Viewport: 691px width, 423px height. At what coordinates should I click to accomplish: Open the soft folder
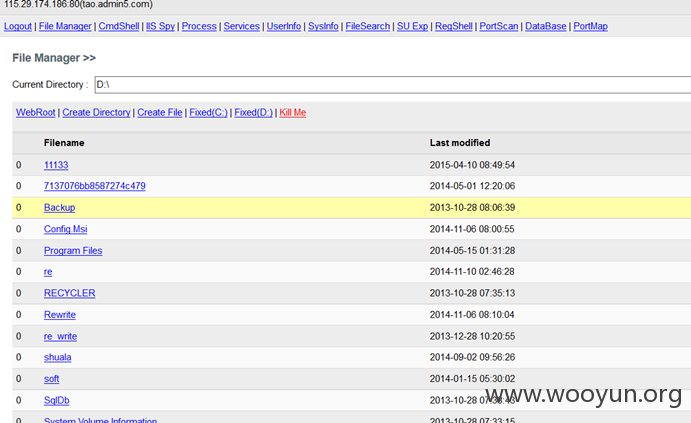click(x=52, y=379)
